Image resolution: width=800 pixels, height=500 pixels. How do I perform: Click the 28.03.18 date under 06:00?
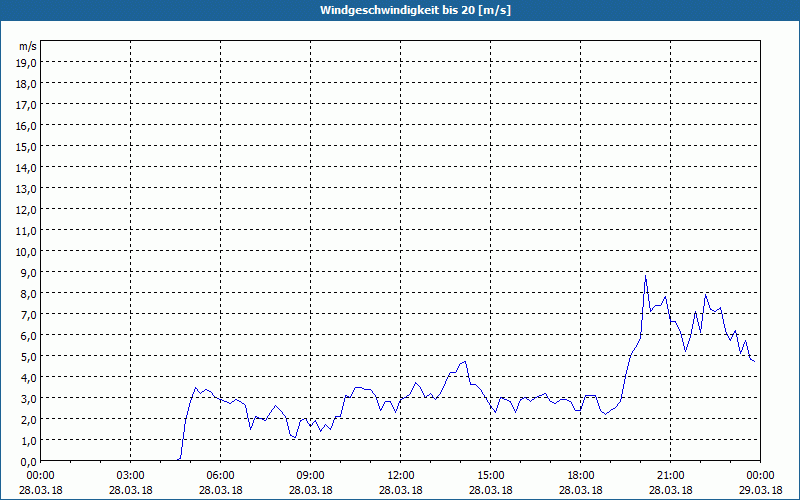(220, 490)
